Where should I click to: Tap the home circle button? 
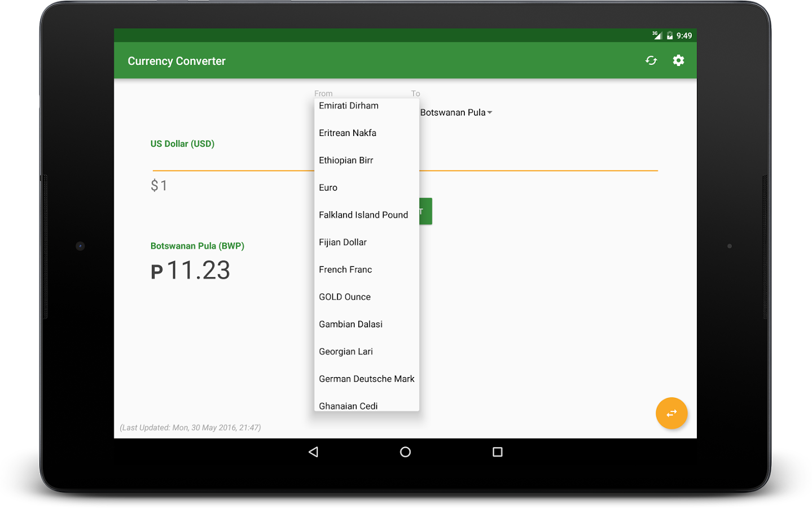[x=405, y=452]
